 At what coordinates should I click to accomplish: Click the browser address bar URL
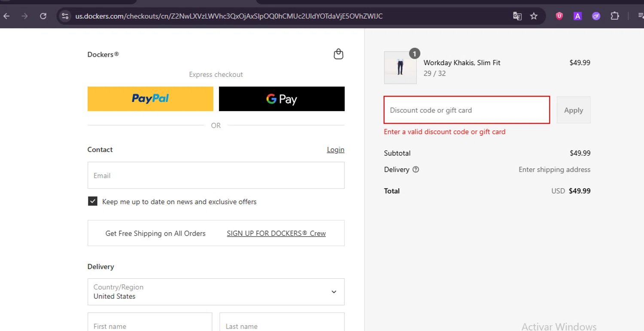point(229,16)
